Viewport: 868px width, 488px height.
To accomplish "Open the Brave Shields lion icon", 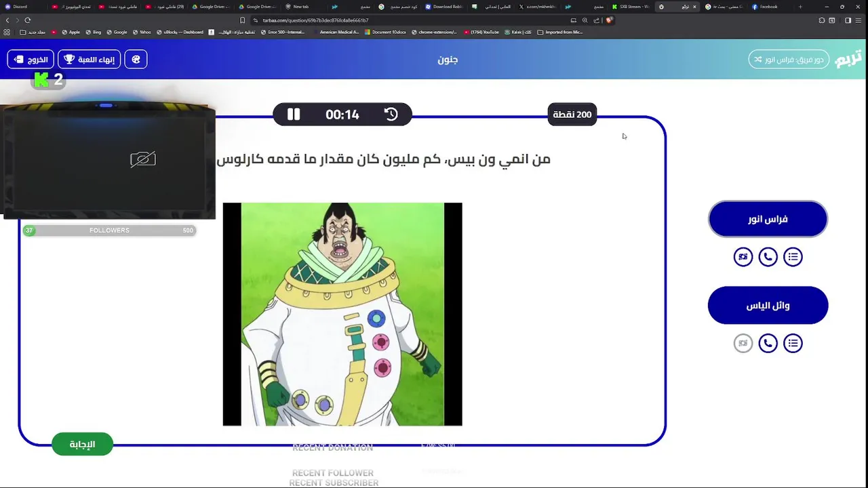I will [609, 20].
